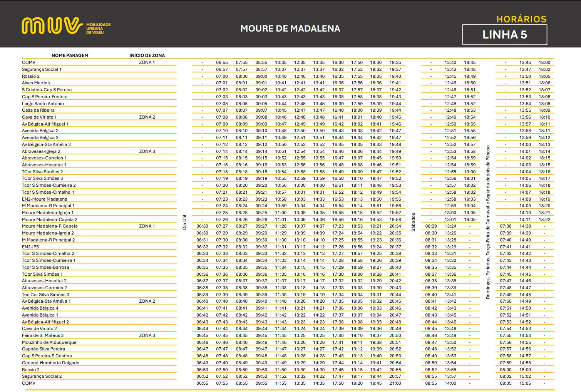Select the Largo Santo António stop

[x=43, y=104]
